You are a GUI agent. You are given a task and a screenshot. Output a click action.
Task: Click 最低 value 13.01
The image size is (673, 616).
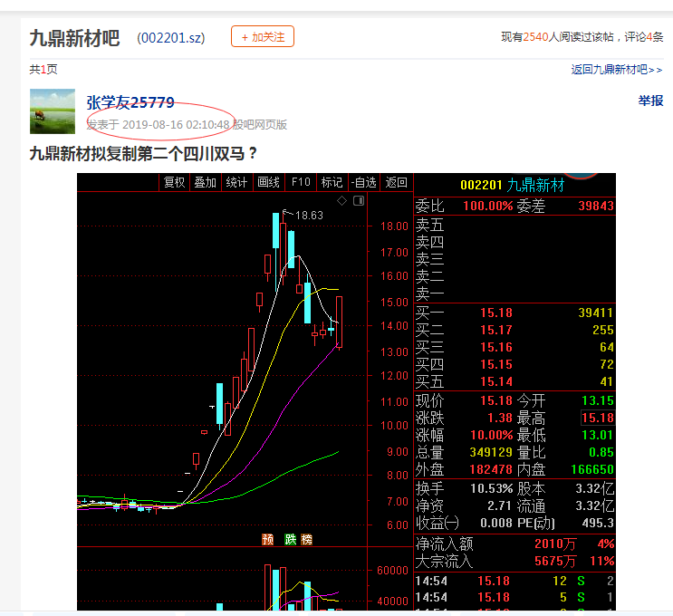point(598,435)
